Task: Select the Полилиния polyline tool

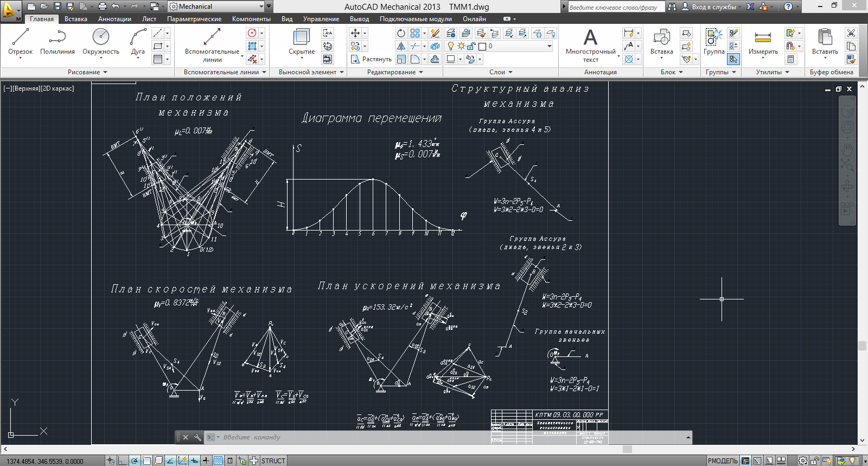Action: coord(57,42)
